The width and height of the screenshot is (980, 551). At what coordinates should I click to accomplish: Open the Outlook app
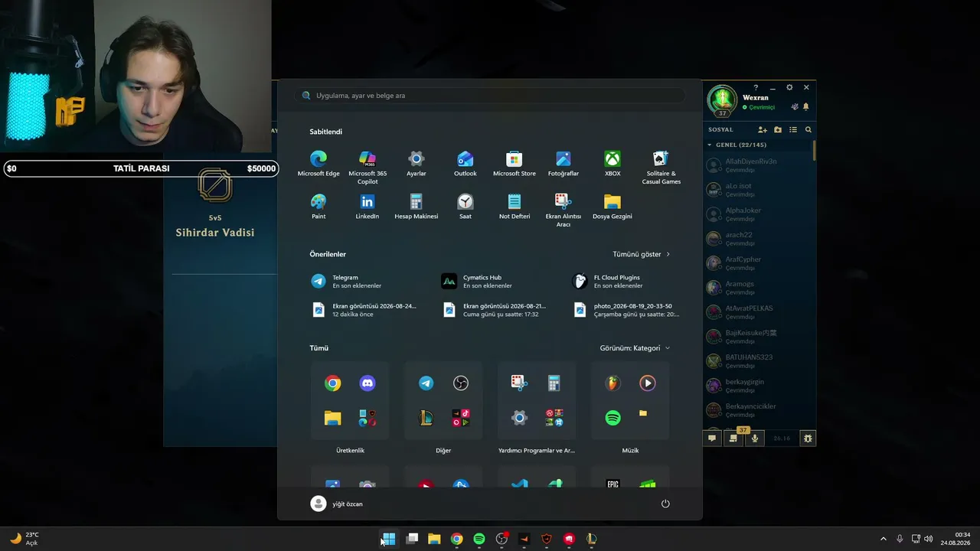click(465, 164)
